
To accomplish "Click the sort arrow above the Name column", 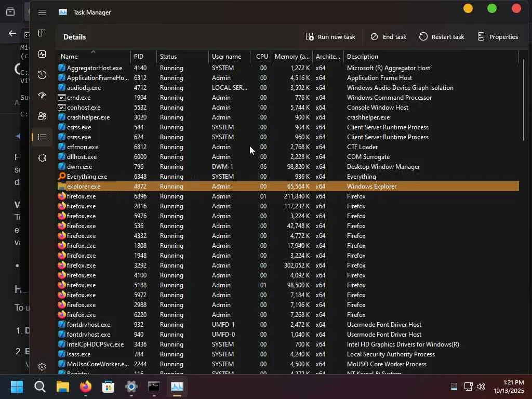I will click(94, 51).
